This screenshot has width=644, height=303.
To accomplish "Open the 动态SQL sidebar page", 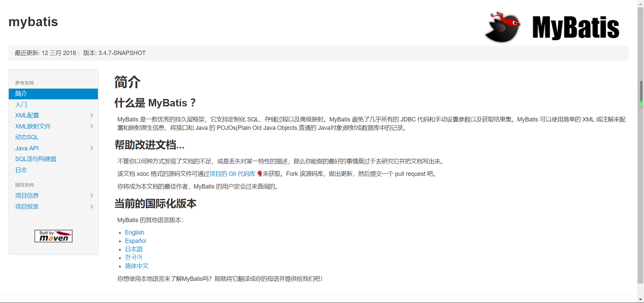I will pos(27,137).
